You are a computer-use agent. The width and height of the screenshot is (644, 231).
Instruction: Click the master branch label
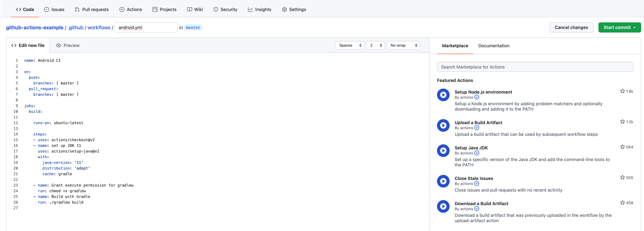point(193,28)
